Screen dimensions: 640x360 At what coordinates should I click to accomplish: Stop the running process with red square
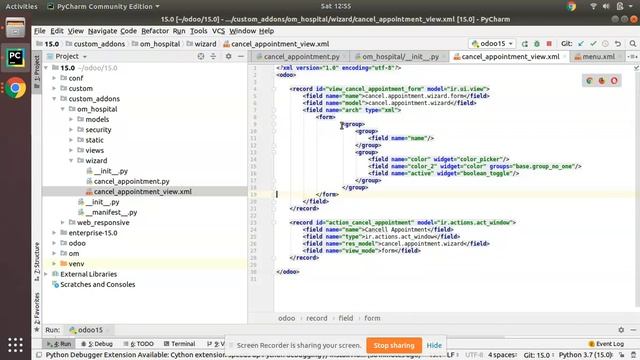pyautogui.click(x=549, y=44)
